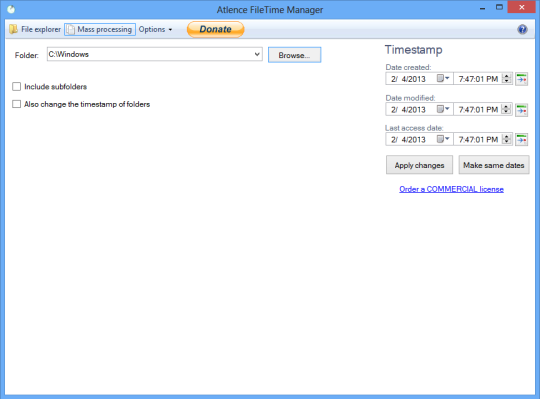Click the orange Donate button
540x399 pixels.
pos(216,29)
